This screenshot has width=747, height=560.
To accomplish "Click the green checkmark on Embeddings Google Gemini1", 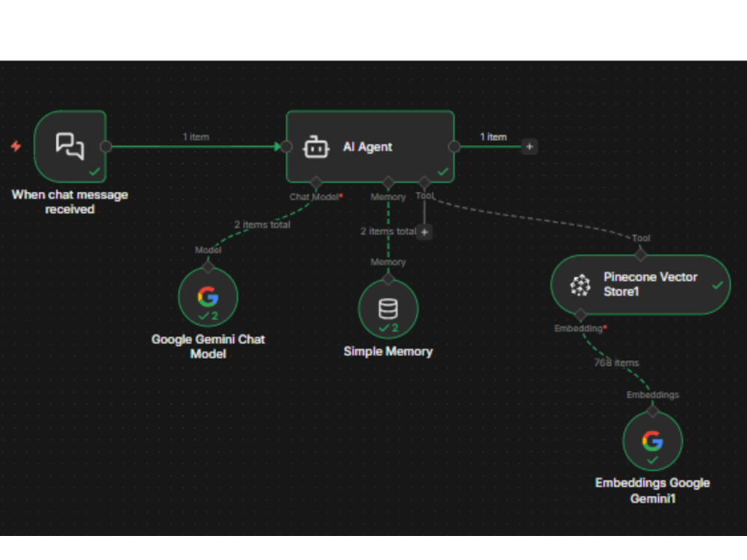I will click(653, 460).
